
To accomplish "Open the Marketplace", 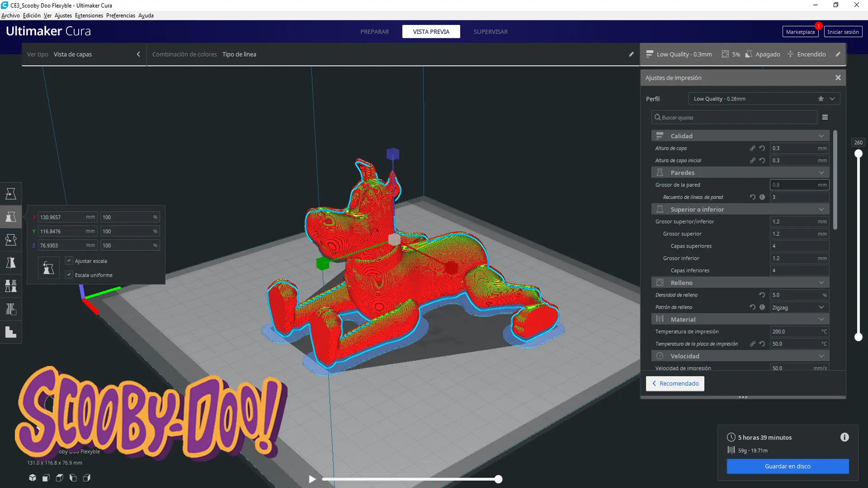I will [x=800, y=32].
